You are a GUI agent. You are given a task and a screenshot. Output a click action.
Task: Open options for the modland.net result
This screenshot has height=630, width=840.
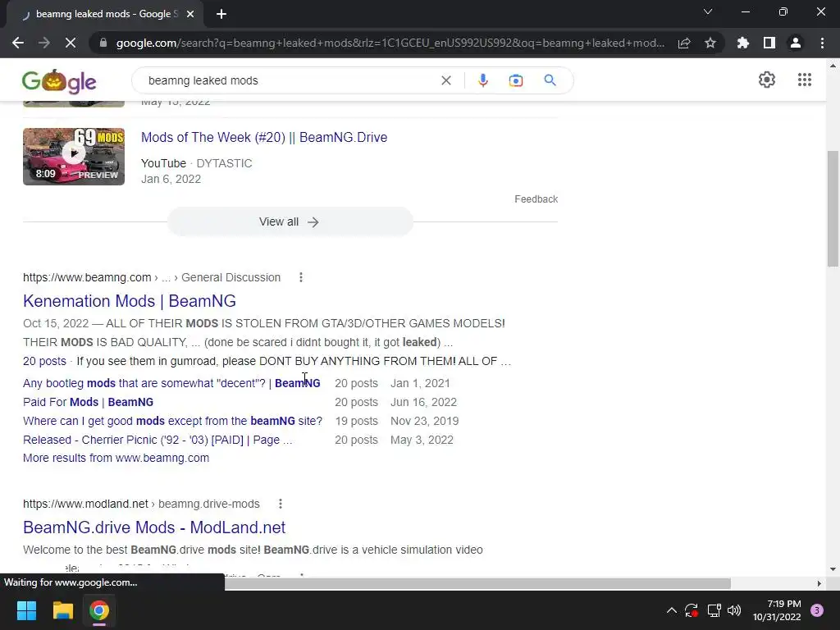281,504
